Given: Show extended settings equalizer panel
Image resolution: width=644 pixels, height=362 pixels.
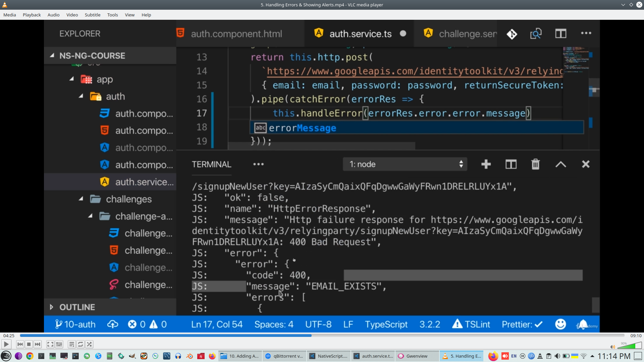Looking at the screenshot, I should [59, 344].
